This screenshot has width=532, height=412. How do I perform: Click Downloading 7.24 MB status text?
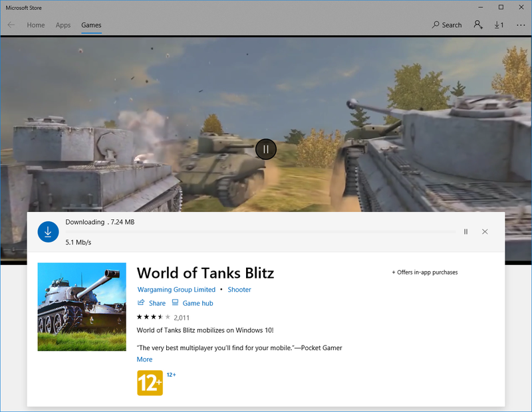[x=100, y=222]
